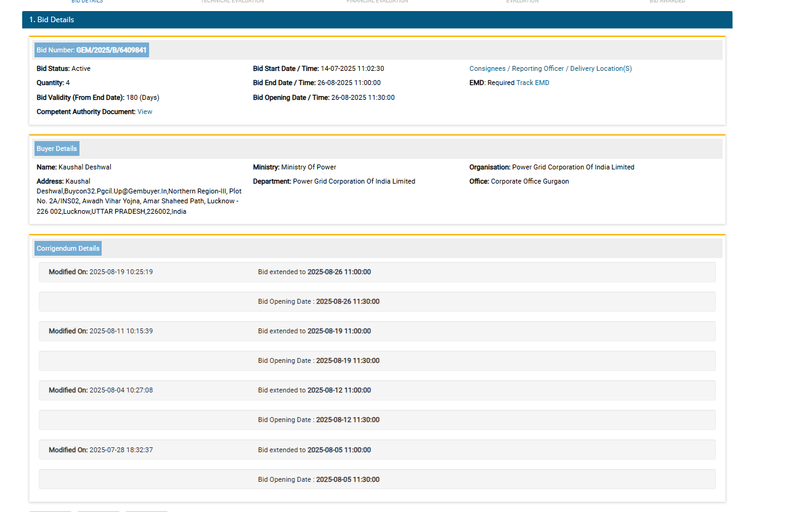Click the Bid Opening Date 2025-08-19 11:30:00 row
The width and height of the screenshot is (812, 512).
377,361
